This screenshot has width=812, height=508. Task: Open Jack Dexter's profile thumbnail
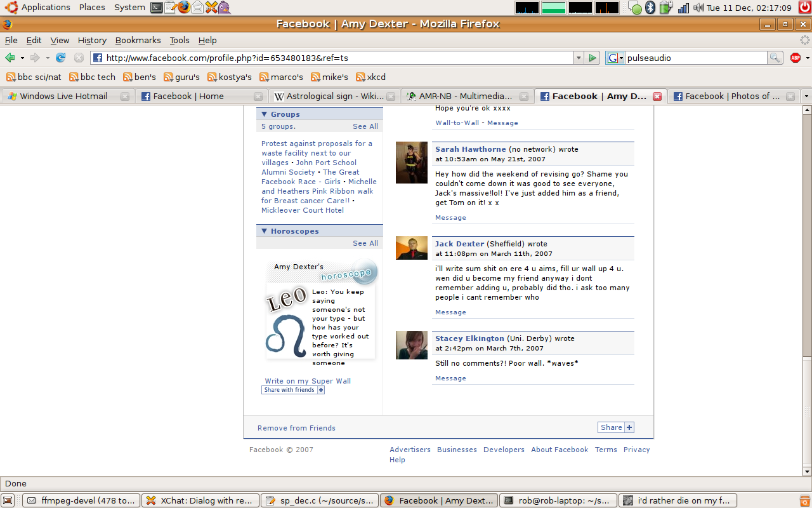point(412,248)
